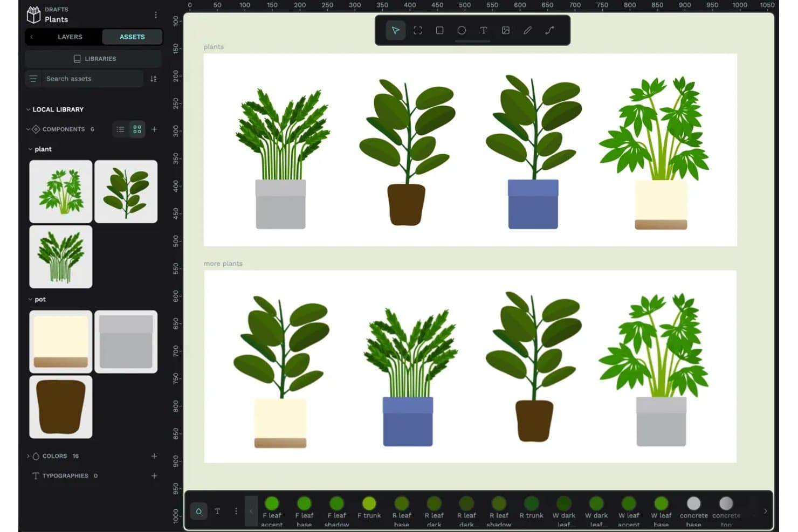Open the Libraries button

[94, 59]
